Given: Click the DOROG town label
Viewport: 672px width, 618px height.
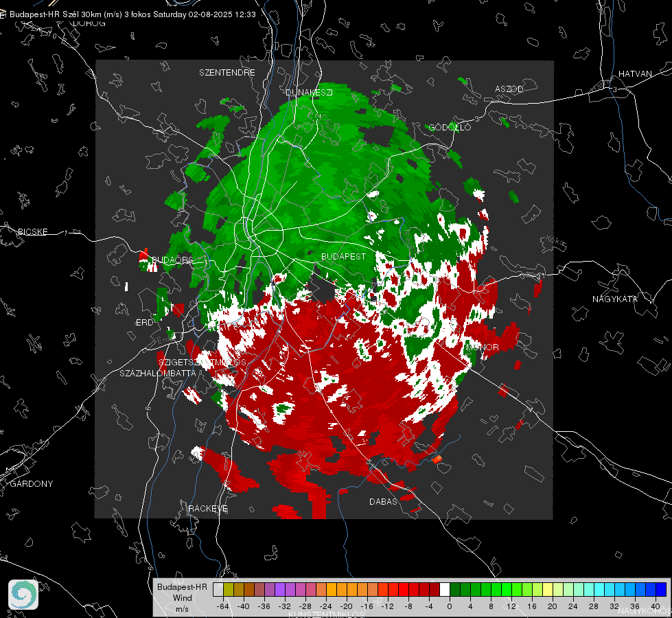Looking at the screenshot, I should [x=89, y=23].
